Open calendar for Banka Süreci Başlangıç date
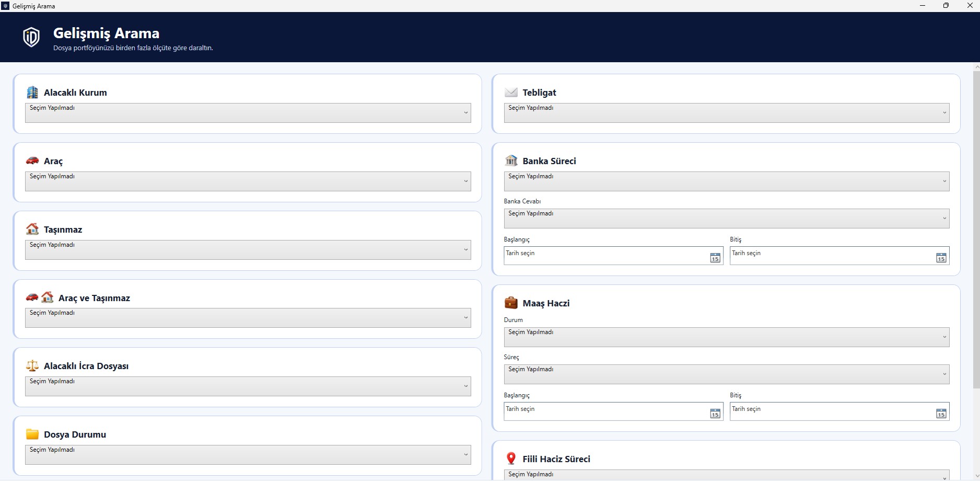This screenshot has width=980, height=481. (x=715, y=257)
